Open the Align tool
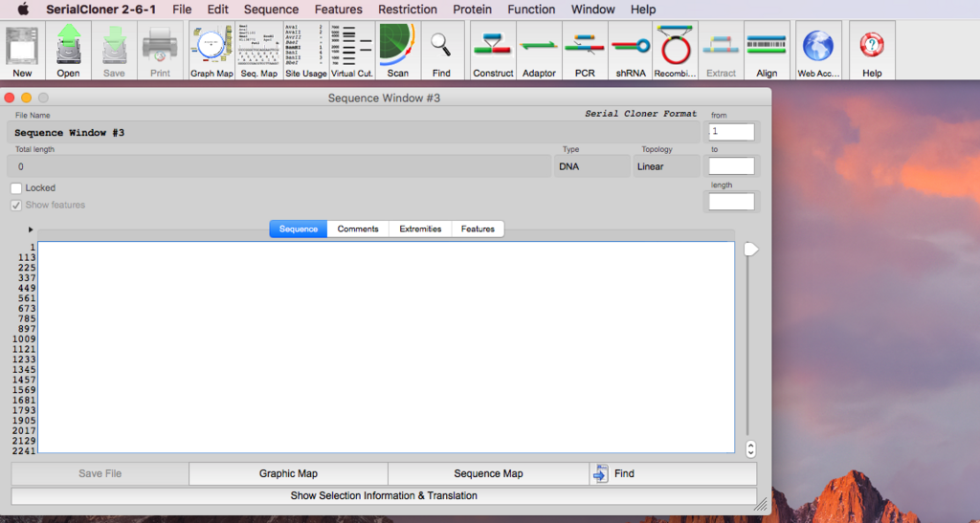Viewport: 980px width, 523px height. 767,50
